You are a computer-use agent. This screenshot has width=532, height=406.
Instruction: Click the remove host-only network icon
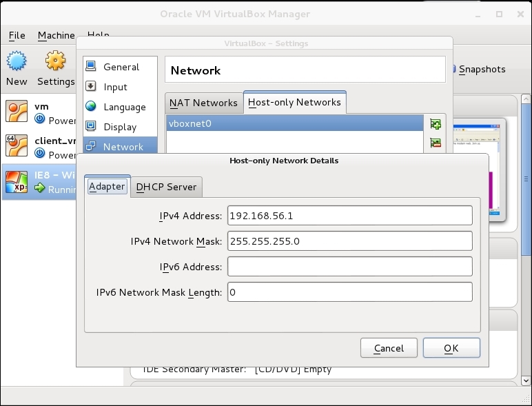(x=436, y=143)
